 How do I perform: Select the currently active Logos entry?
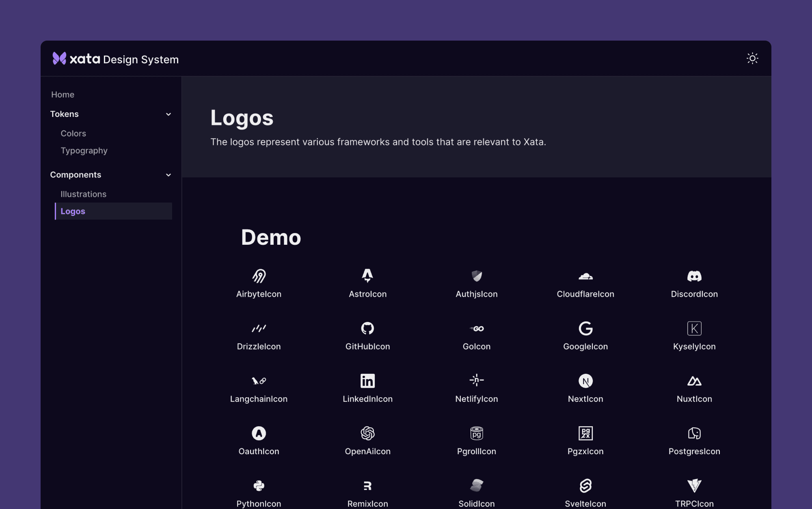(73, 211)
